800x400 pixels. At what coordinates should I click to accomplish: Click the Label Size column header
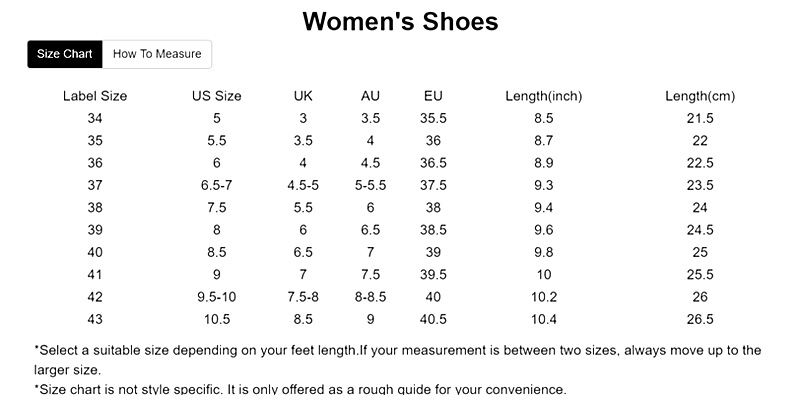coord(95,96)
